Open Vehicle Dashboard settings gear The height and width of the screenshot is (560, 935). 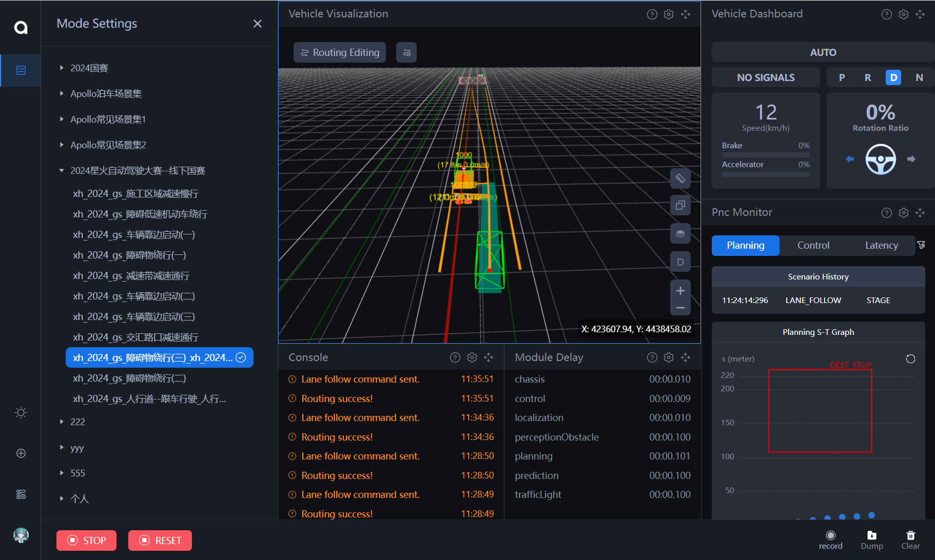tap(903, 14)
